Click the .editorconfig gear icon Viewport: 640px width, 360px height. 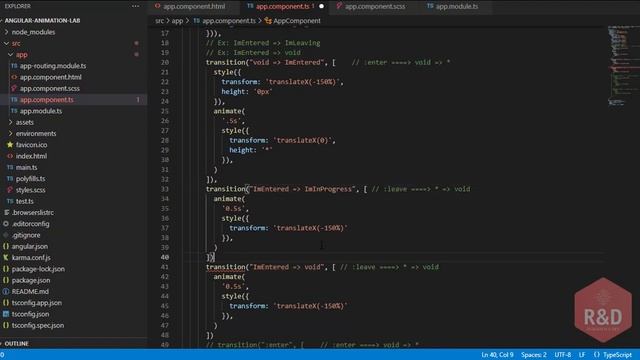point(6,224)
